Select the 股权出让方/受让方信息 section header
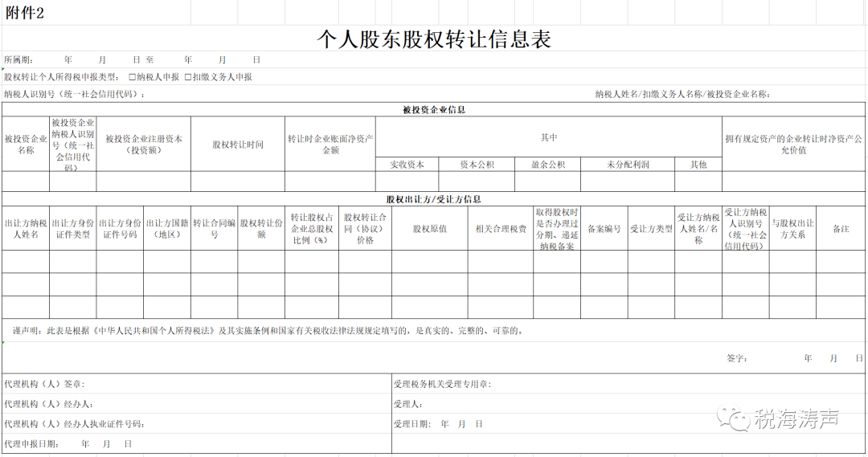Viewport: 868px width, 457px height. click(434, 199)
